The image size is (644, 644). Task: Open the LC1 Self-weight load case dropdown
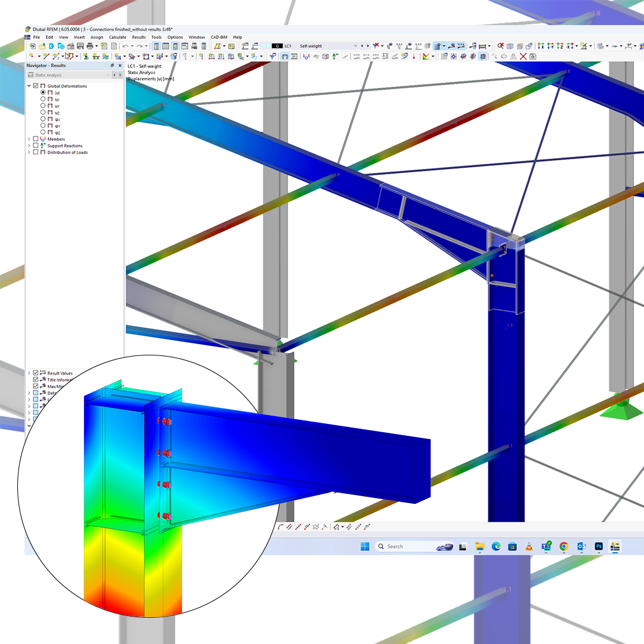[x=355, y=46]
